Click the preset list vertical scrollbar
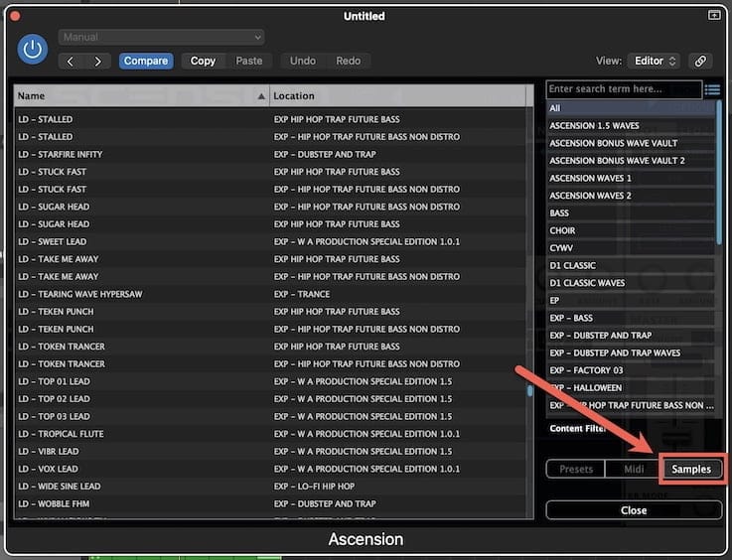Screen dimensions: 732x560 click(529, 390)
